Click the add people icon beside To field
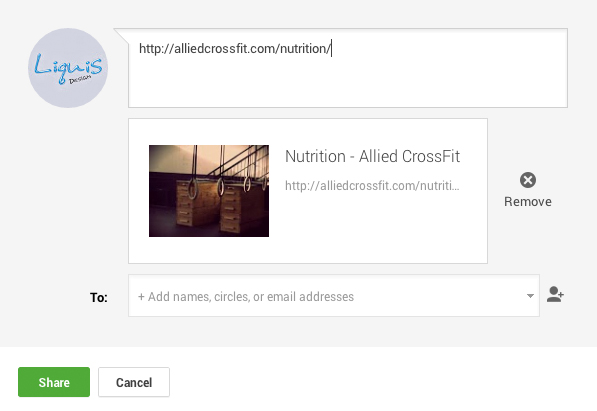 (555, 294)
